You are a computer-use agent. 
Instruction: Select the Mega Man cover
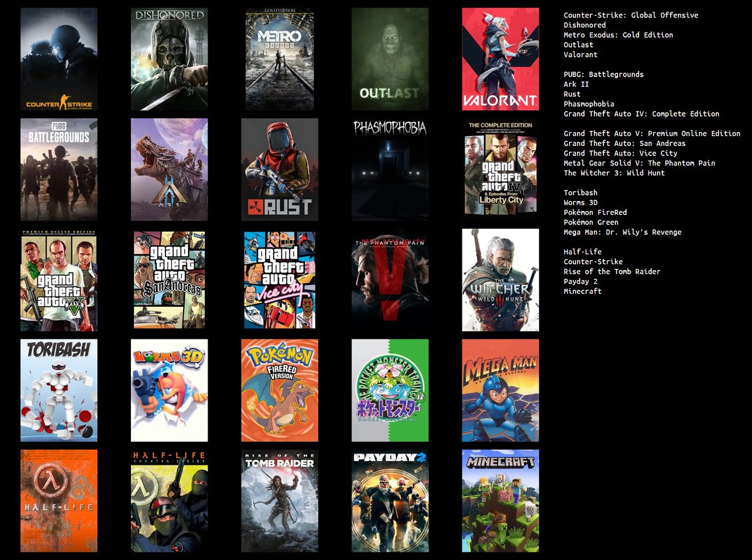tap(500, 390)
